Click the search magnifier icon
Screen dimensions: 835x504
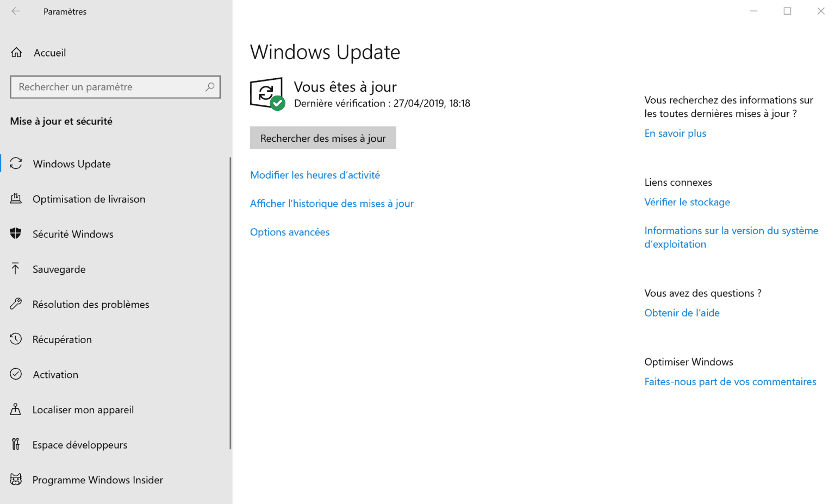pos(210,87)
